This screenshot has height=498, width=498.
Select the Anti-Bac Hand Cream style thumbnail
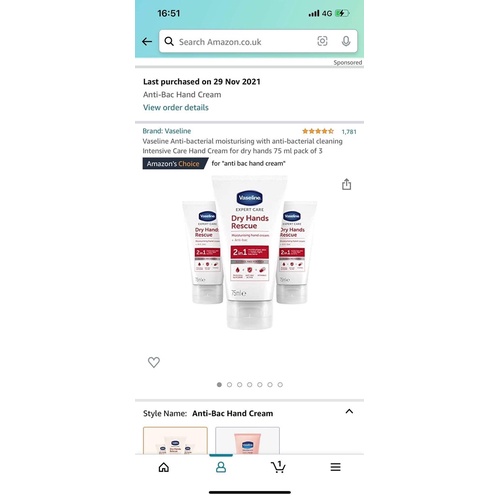tap(175, 440)
